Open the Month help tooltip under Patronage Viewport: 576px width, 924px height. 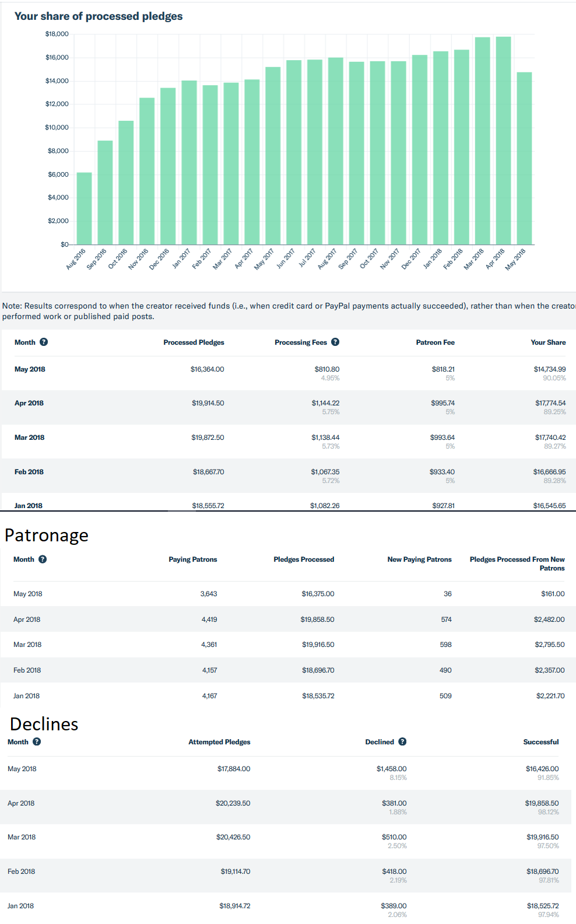(43, 559)
